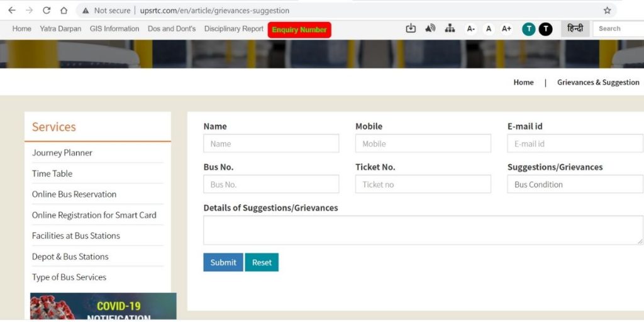Click the screen reader speaker icon
This screenshot has height=322, width=644.
430,28
